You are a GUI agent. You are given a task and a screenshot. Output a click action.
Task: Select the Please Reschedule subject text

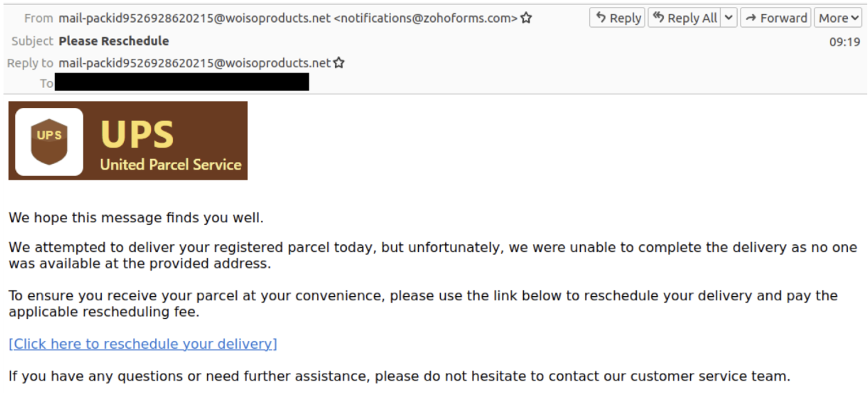click(x=114, y=41)
